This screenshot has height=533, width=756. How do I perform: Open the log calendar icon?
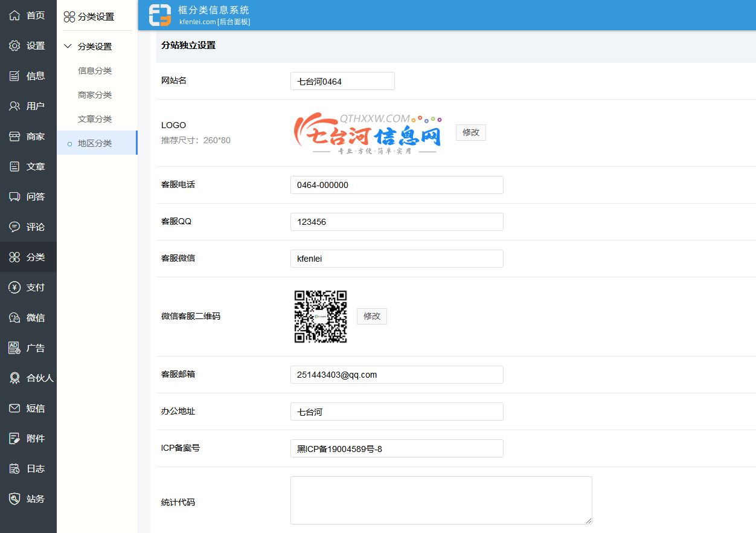tap(14, 469)
